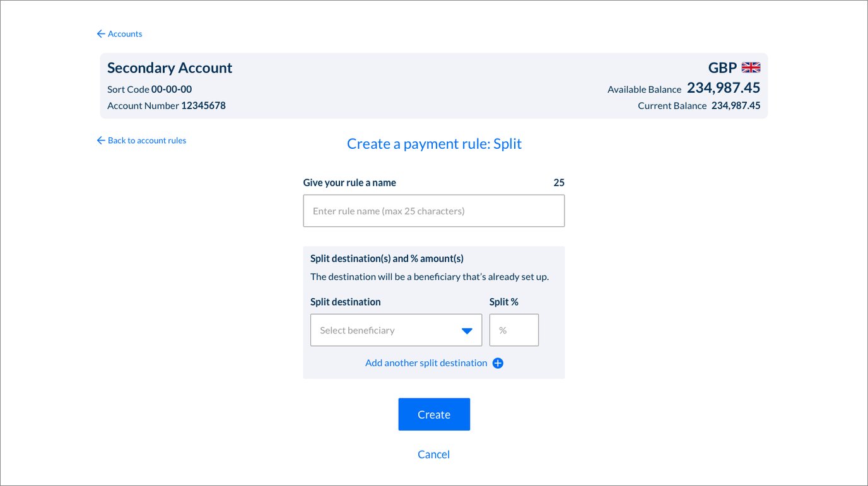Viewport: 868px width, 486px height.
Task: Open the Split destination combo box
Action: pyautogui.click(x=396, y=330)
